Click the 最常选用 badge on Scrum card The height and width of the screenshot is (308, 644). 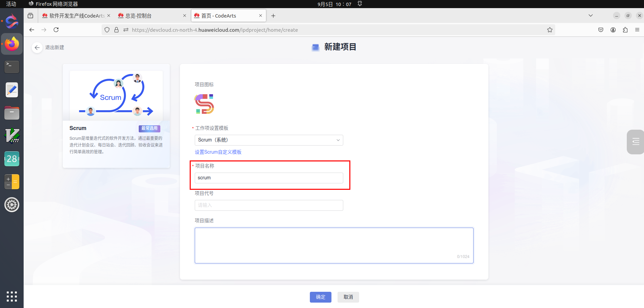click(x=150, y=128)
